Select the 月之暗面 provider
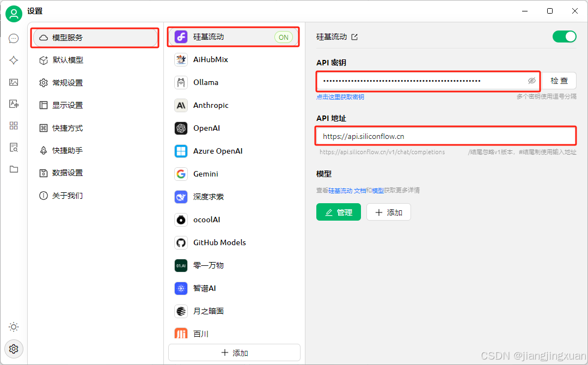Image resolution: width=588 pixels, height=365 pixels. (x=234, y=312)
